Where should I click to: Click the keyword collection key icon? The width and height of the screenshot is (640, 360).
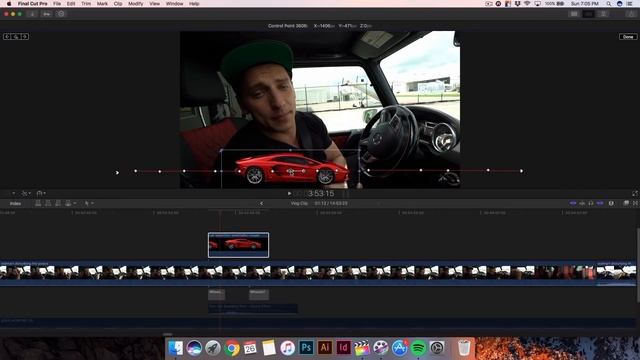point(47,14)
